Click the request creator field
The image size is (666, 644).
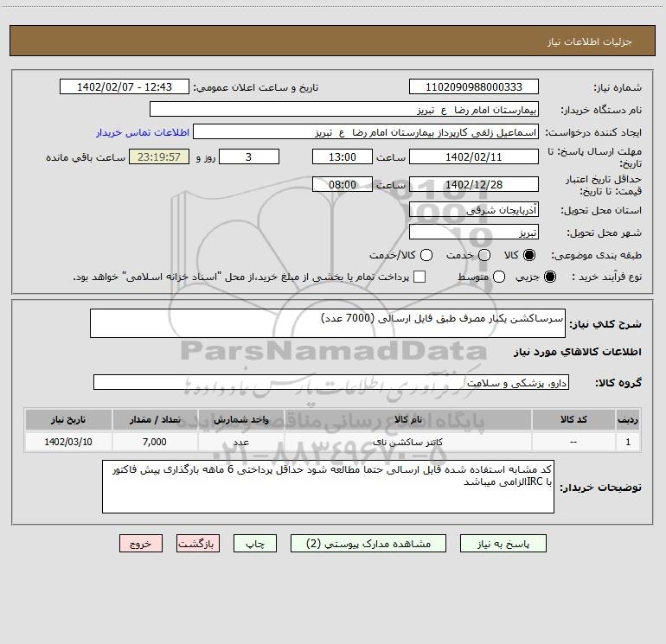pyautogui.click(x=366, y=131)
